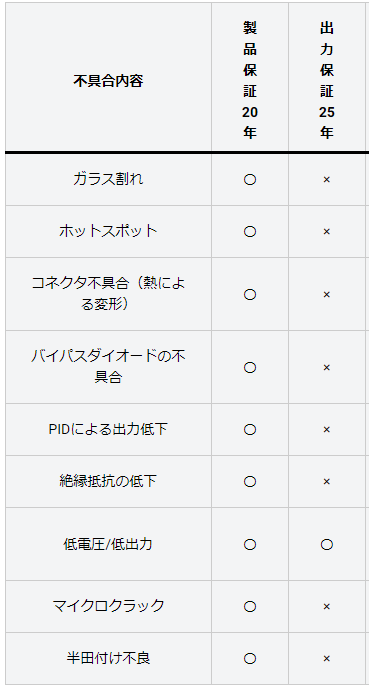Click the cross mark in 半田付け不良 row
Screen dimensions: 369x688
coord(326,659)
